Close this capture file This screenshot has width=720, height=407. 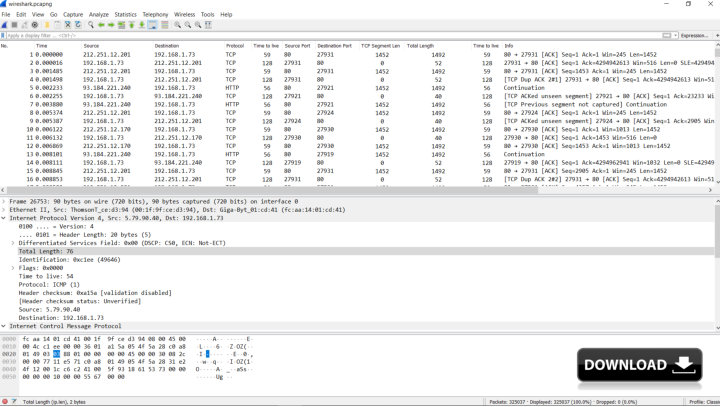coord(68,25)
